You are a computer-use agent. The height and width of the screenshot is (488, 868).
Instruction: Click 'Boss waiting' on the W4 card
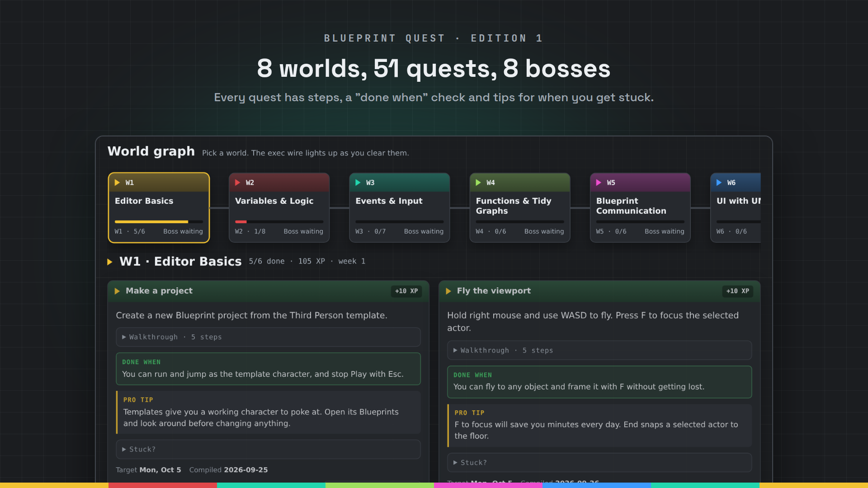tap(544, 231)
